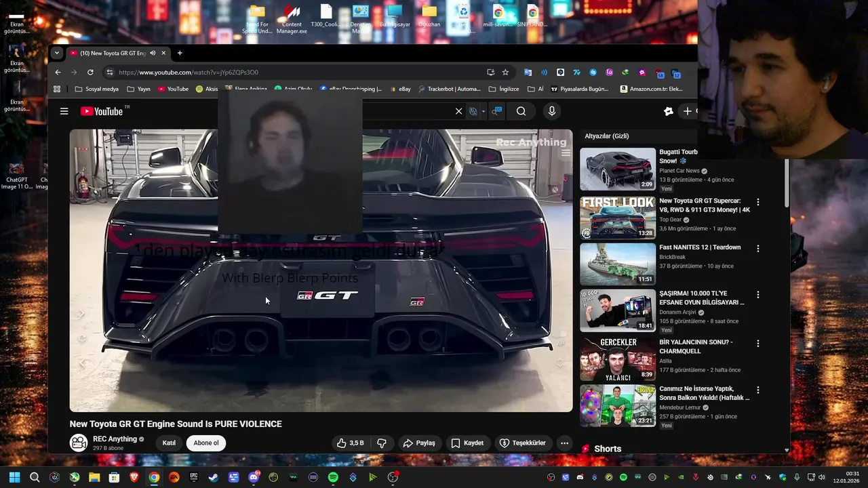This screenshot has width=868, height=488.
Task: Clear the YouTube search box
Action: [458, 111]
